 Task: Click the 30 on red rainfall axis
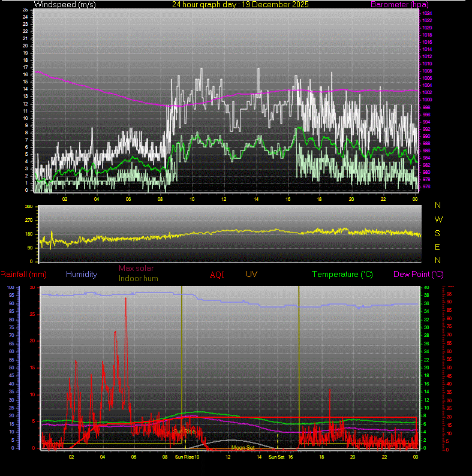(x=32, y=287)
